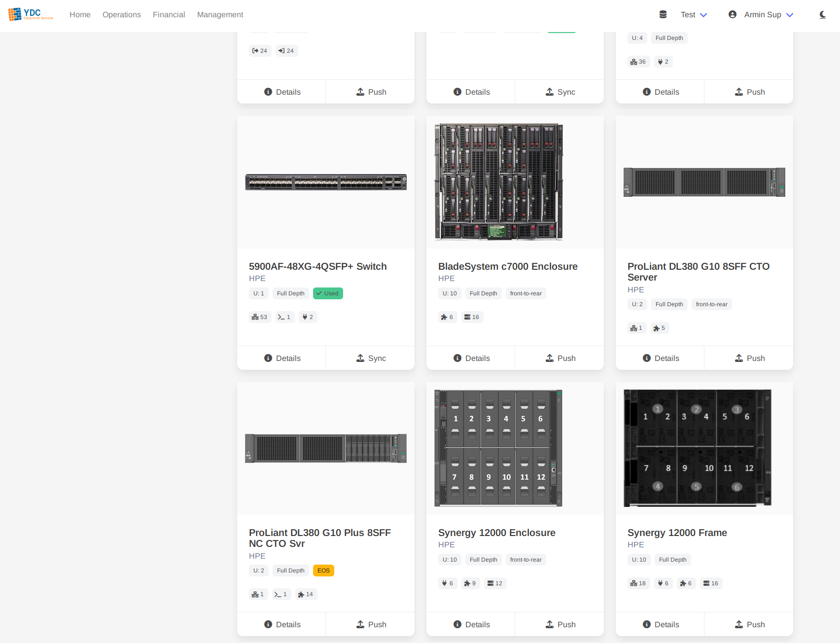
Task: Click the U: 4 tag in the top-right card
Action: (x=637, y=38)
